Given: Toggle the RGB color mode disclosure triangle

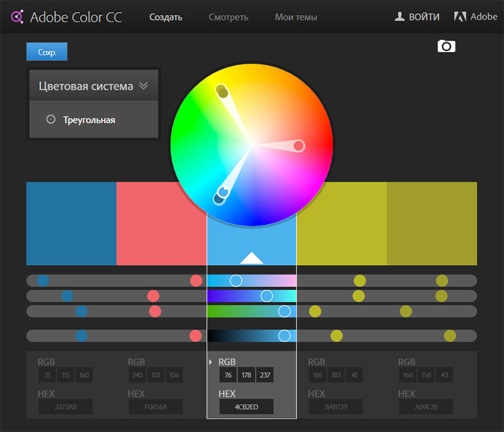Looking at the screenshot, I should pyautogui.click(x=210, y=362).
